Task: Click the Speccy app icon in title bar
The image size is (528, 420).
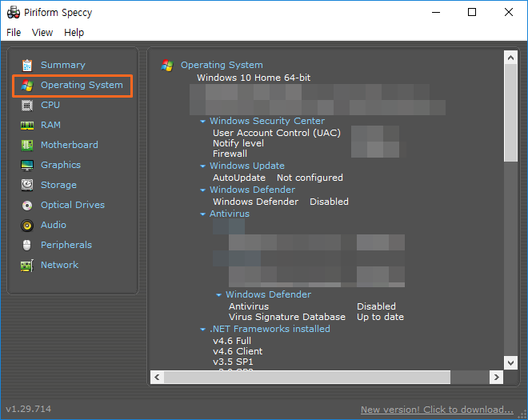Action: [x=14, y=13]
